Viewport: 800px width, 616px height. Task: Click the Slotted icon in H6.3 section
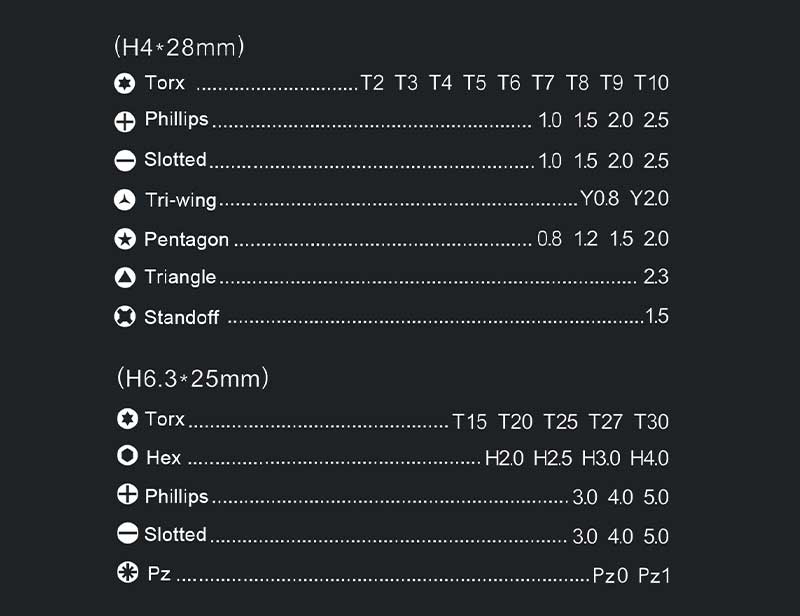coord(127,533)
